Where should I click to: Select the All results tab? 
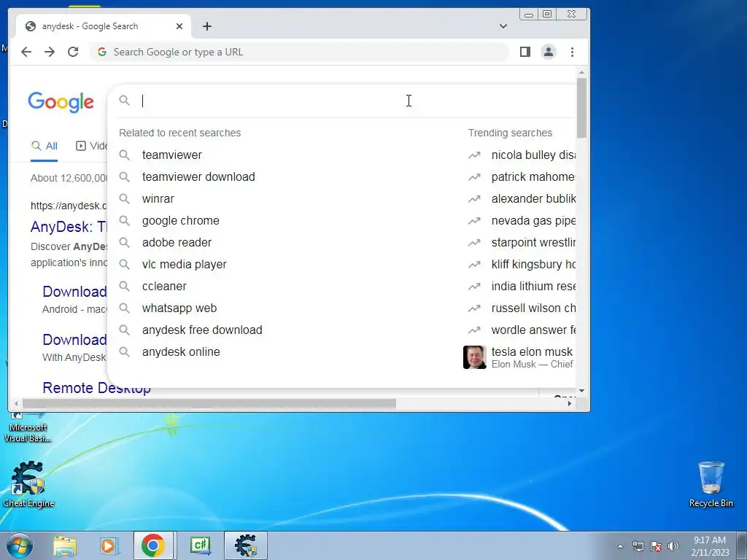coord(44,146)
